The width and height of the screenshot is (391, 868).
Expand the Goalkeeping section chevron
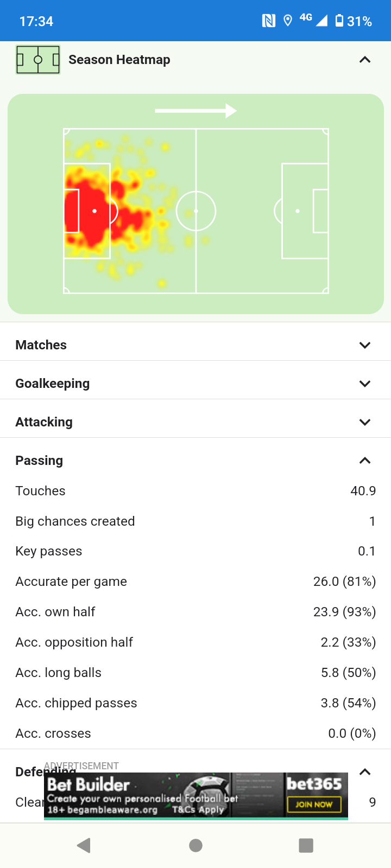(x=365, y=384)
